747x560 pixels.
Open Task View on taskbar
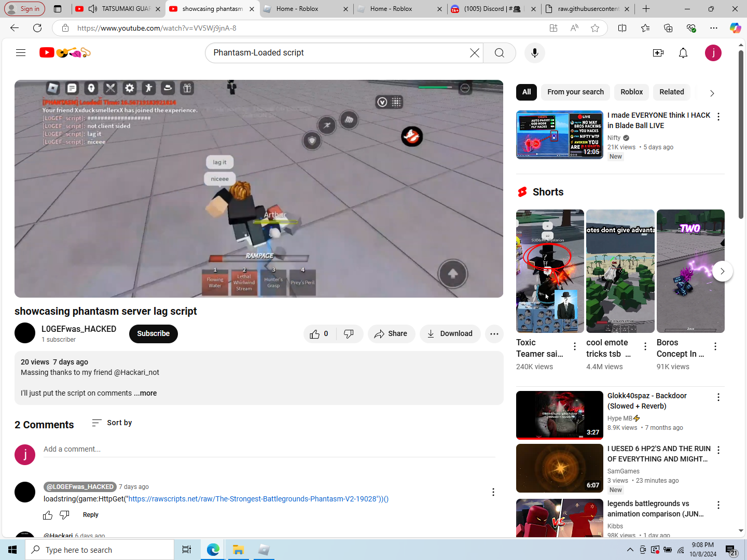pyautogui.click(x=187, y=550)
